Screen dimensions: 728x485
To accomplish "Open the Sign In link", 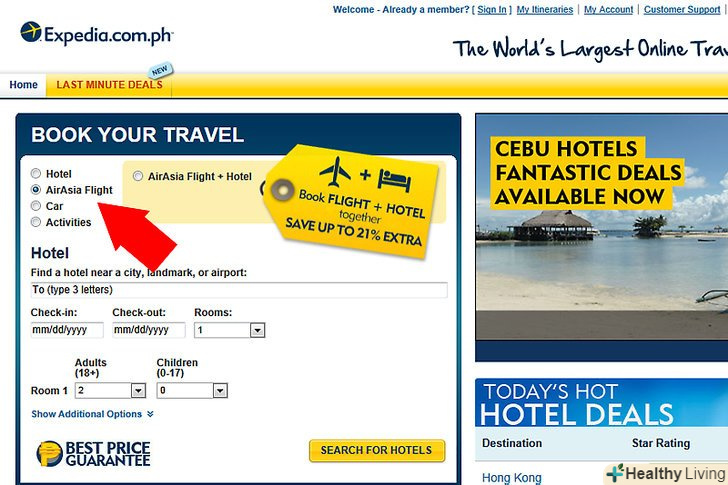I will point(492,9).
